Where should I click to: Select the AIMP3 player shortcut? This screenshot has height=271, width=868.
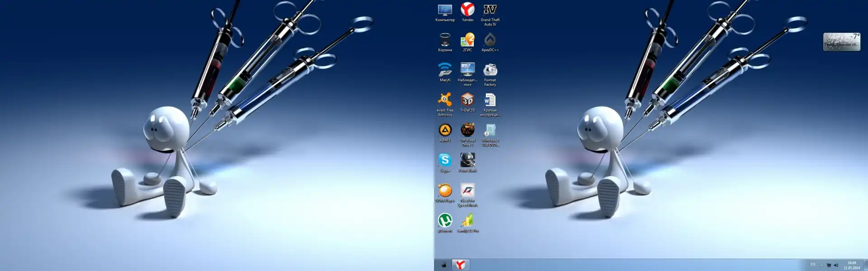coord(445,131)
